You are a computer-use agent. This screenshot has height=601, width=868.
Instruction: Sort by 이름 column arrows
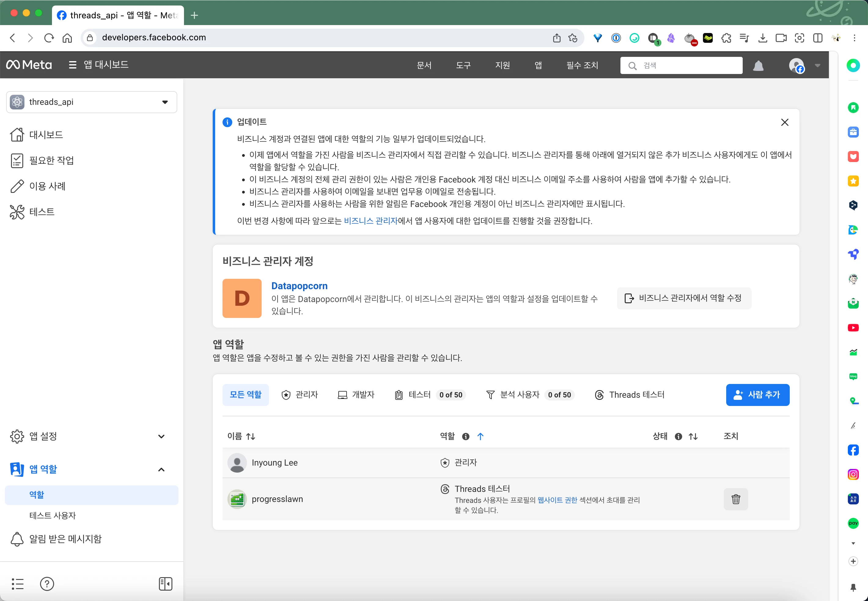(x=251, y=436)
